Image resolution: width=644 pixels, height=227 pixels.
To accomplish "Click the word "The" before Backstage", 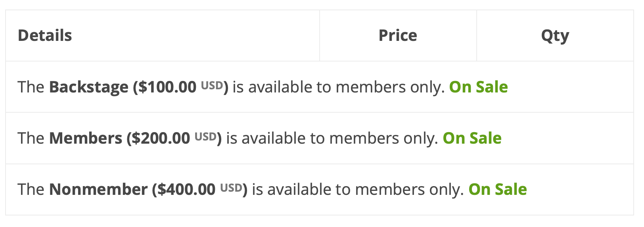I will point(31,87).
